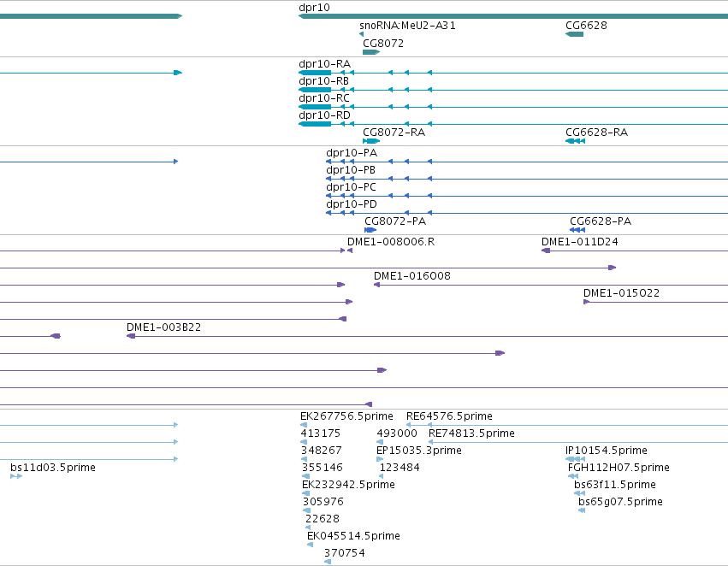Click the dpr10-RD thick exon block

[x=315, y=124]
